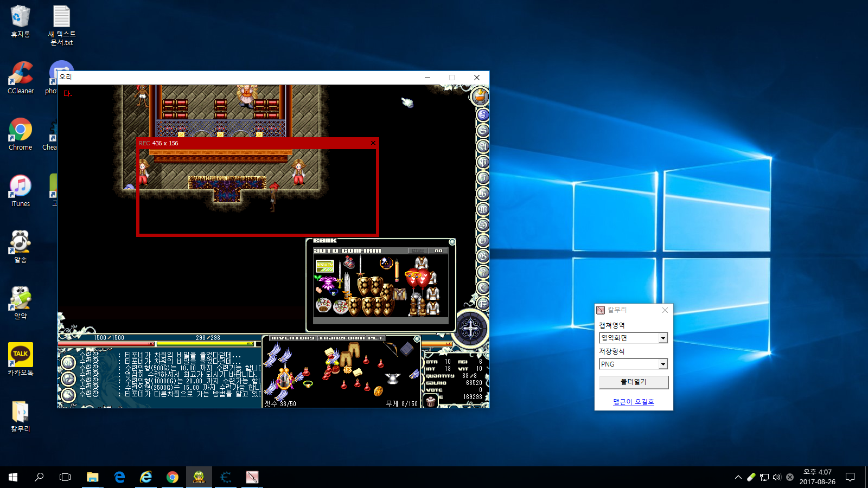Open the Pet tab
This screenshot has width=868, height=488.
375,338
